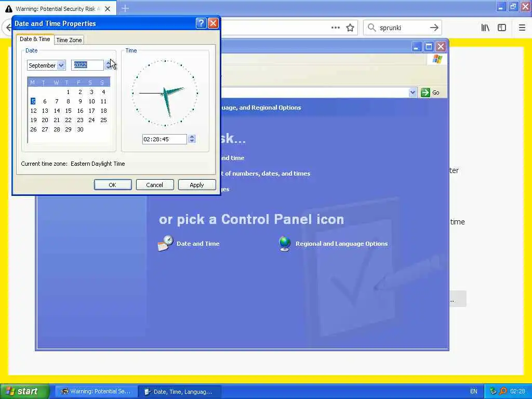Screen dimensions: 532x399
Task: Select day 22 in the calendar
Action: click(x=68, y=120)
